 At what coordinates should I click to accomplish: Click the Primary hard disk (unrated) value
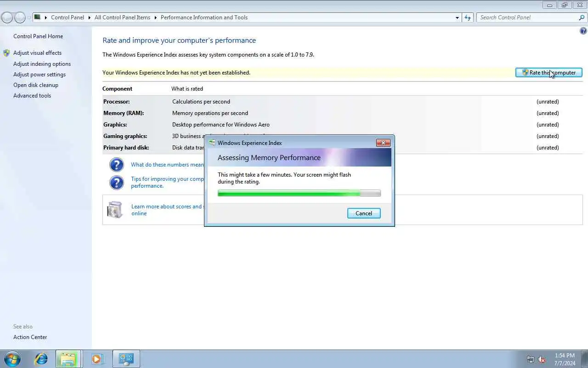pyautogui.click(x=548, y=148)
